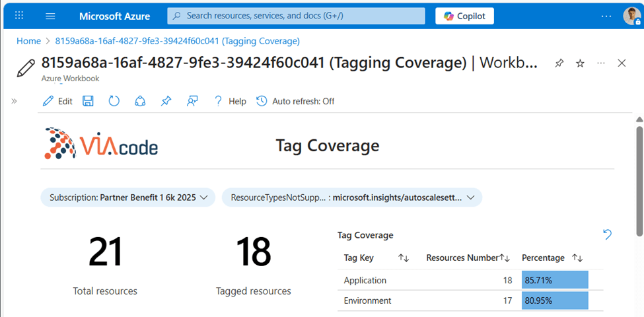Click the Edit button in toolbar
This screenshot has width=644, height=317.
point(57,101)
